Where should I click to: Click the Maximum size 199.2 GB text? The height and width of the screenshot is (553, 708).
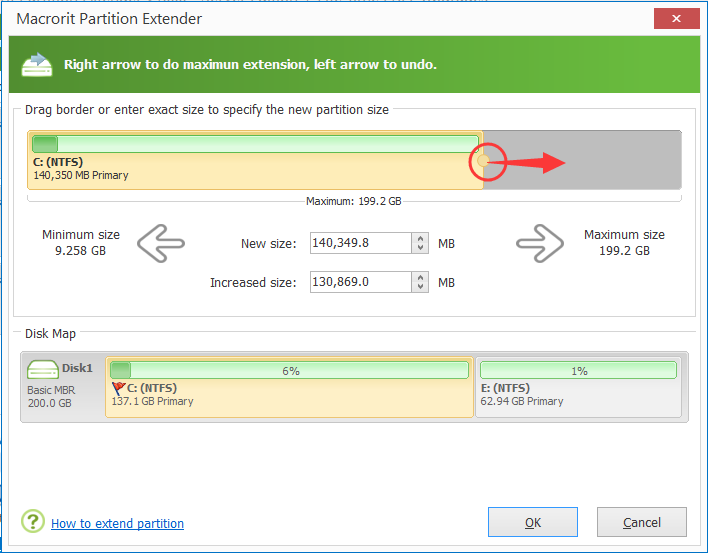click(624, 242)
